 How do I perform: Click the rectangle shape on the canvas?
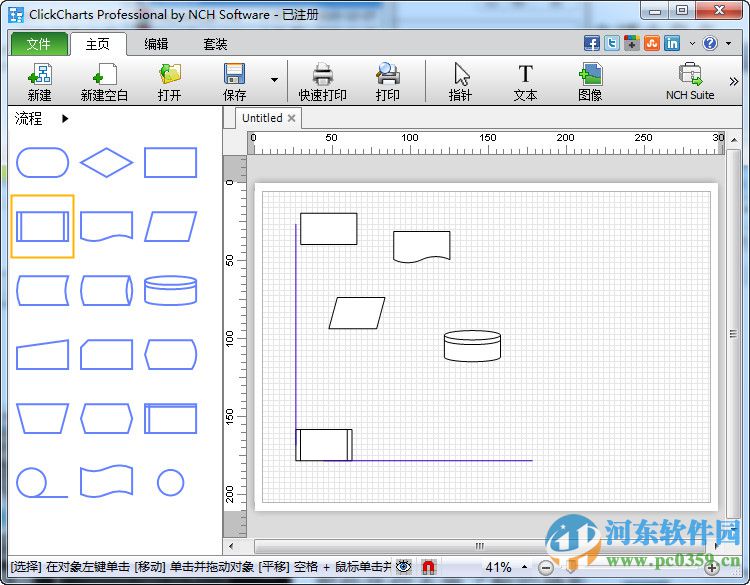click(329, 229)
